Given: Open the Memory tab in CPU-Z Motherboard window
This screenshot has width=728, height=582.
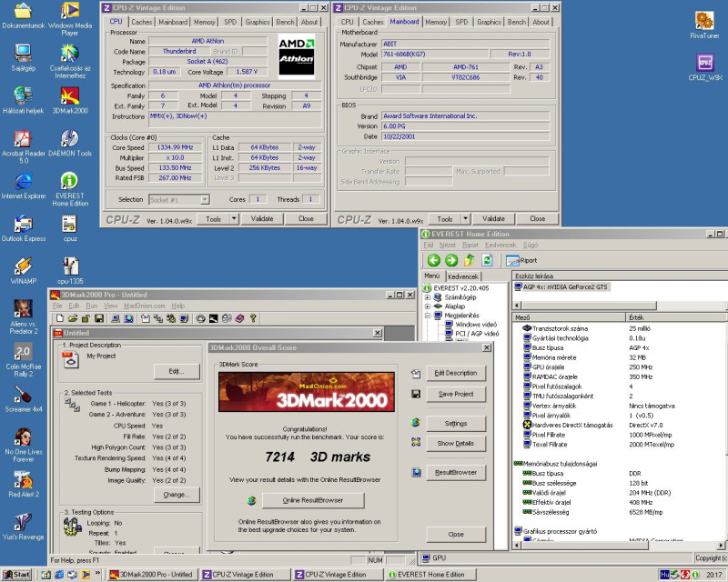Looking at the screenshot, I should tap(436, 22).
